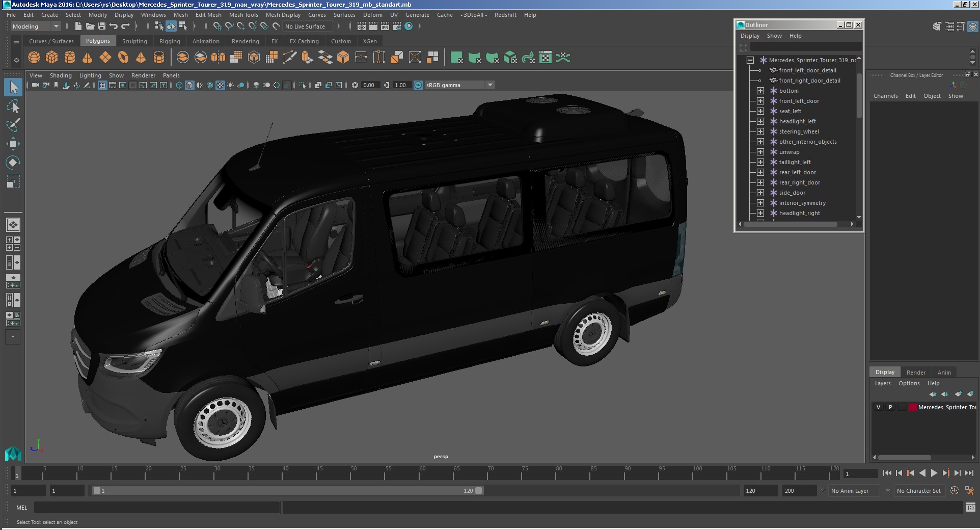The width and height of the screenshot is (980, 530).
Task: Click the New Scene icon
Action: point(78,26)
